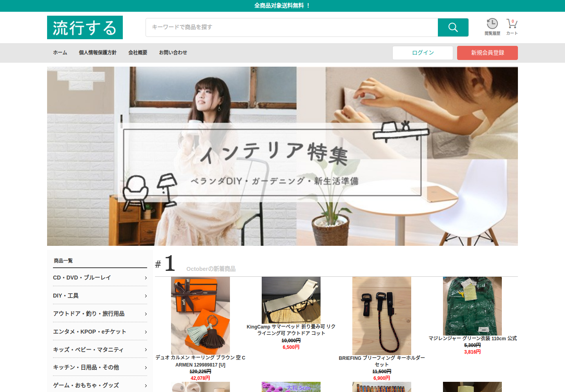Click the 商品一覧 sidebar heading
This screenshot has height=392, width=565.
click(63, 261)
